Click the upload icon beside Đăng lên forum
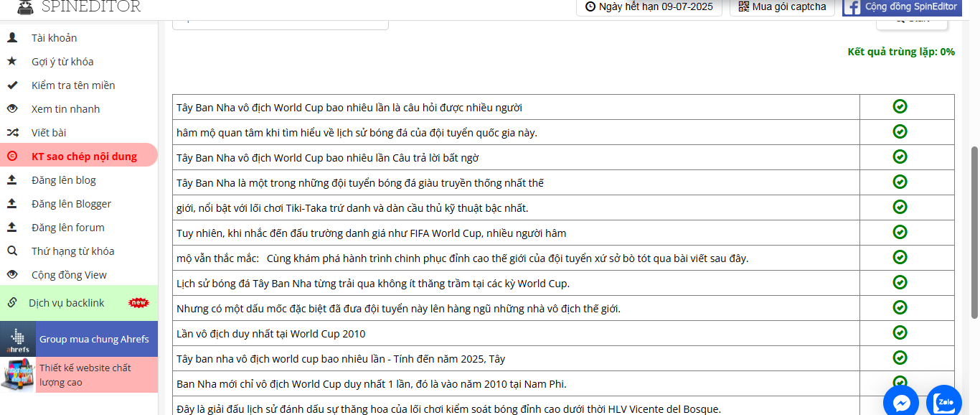This screenshot has width=980, height=415. tap(12, 227)
